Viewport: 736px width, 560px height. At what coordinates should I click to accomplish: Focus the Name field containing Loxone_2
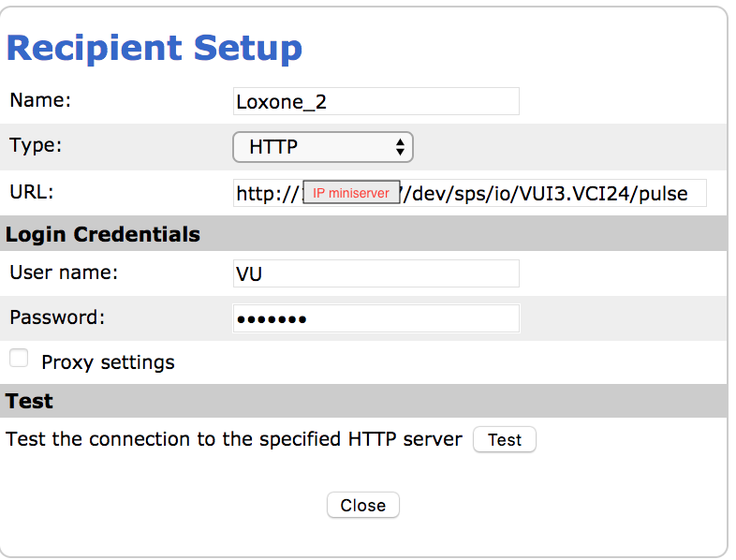click(x=375, y=102)
